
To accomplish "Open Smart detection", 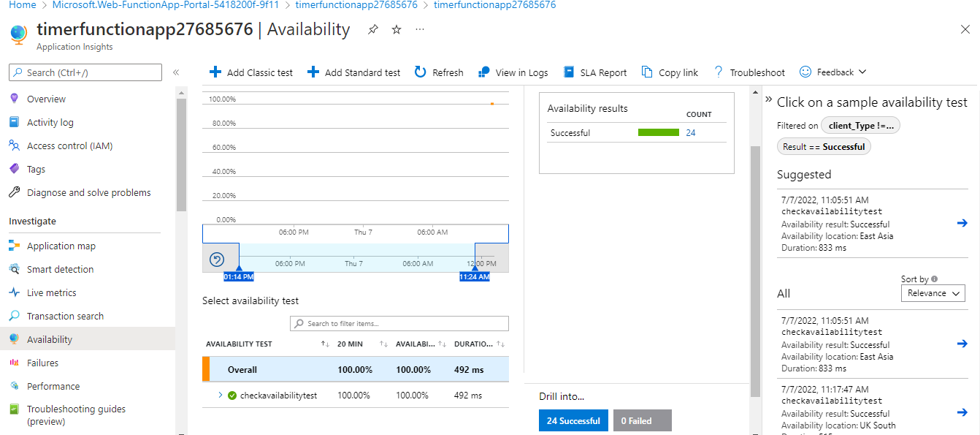I will tap(60, 269).
